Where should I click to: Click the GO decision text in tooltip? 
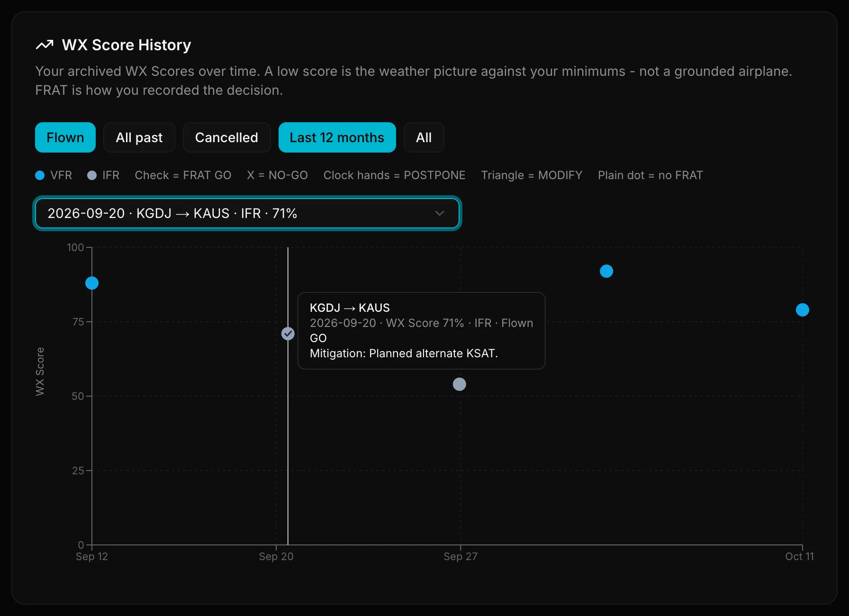click(318, 338)
